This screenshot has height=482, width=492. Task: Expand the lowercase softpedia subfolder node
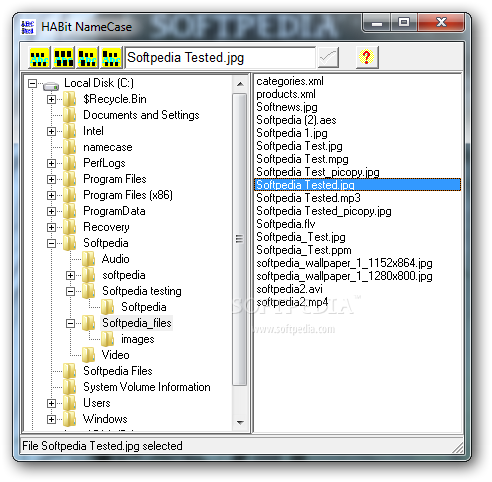pyautogui.click(x=70, y=275)
